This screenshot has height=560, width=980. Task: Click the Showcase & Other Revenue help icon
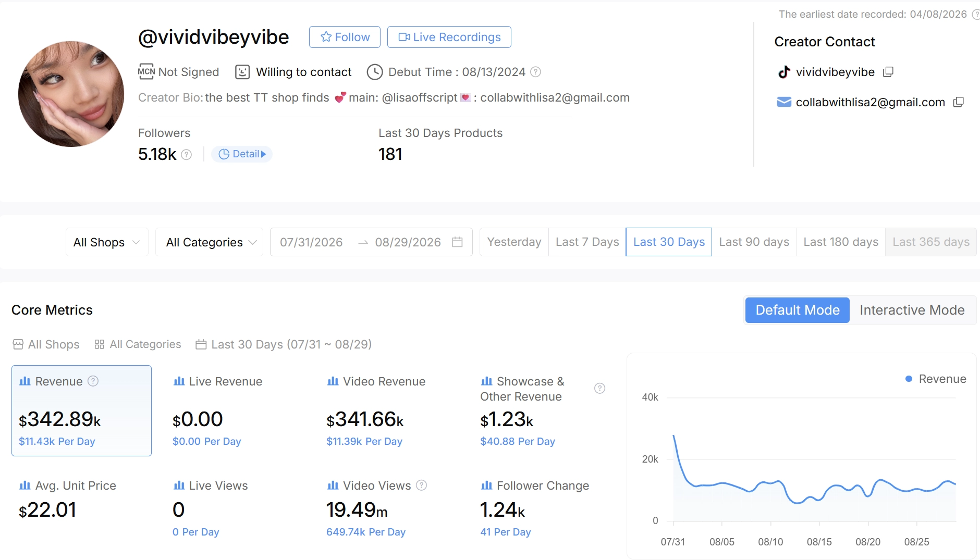pos(600,388)
